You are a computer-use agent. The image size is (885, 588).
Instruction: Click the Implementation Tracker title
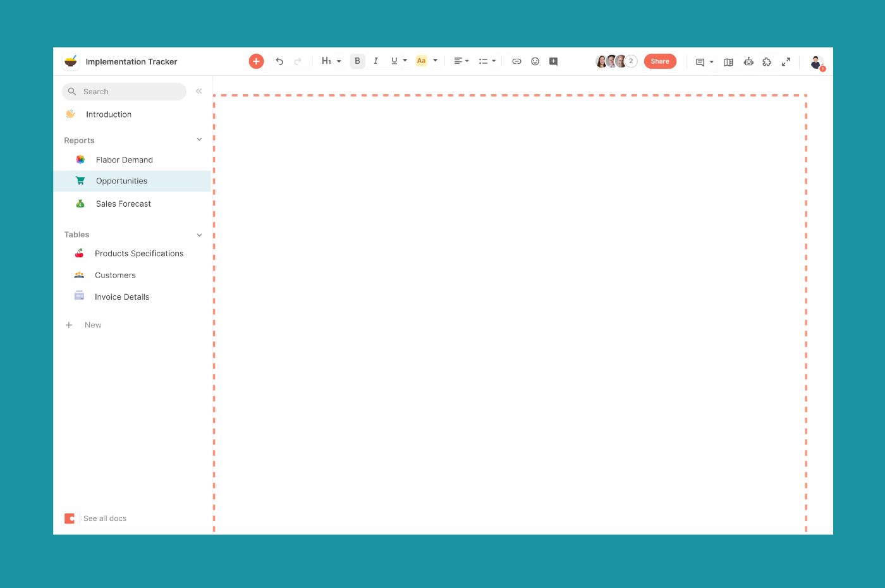131,62
